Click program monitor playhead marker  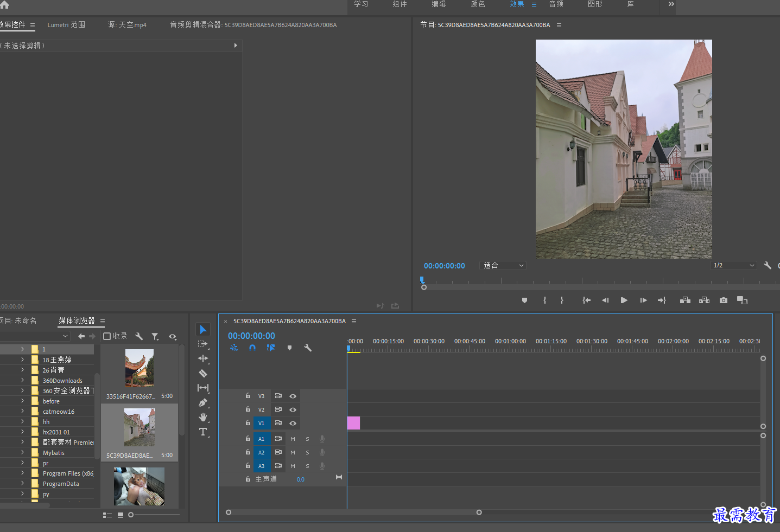pos(422,280)
